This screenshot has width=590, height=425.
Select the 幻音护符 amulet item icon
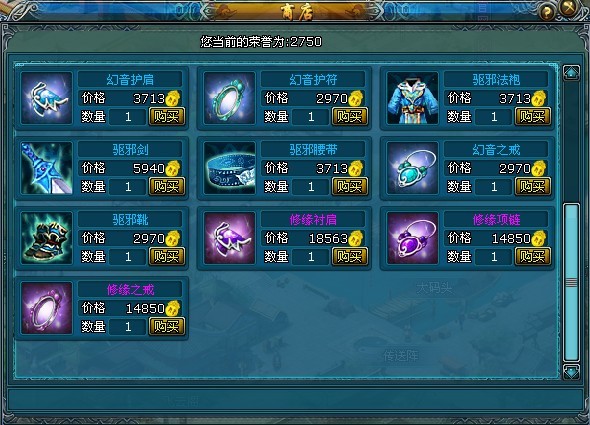(x=230, y=98)
